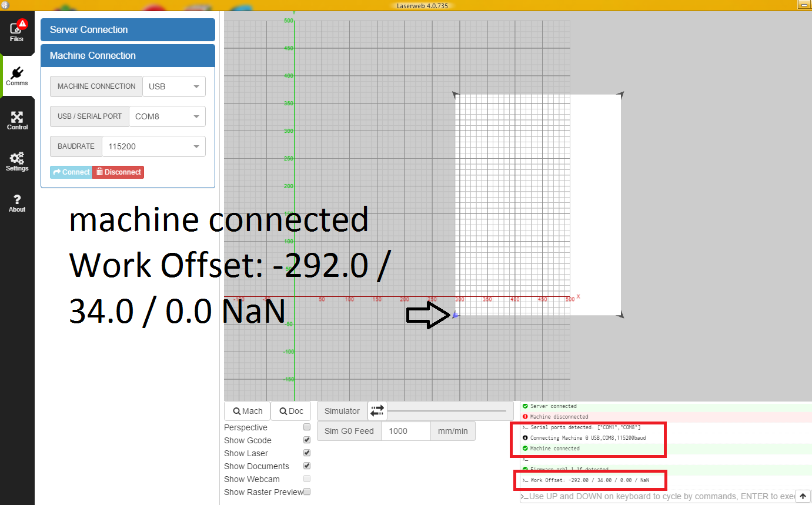Click red warning icon beside 'Machine disconnected'
The width and height of the screenshot is (812, 505).
point(525,417)
